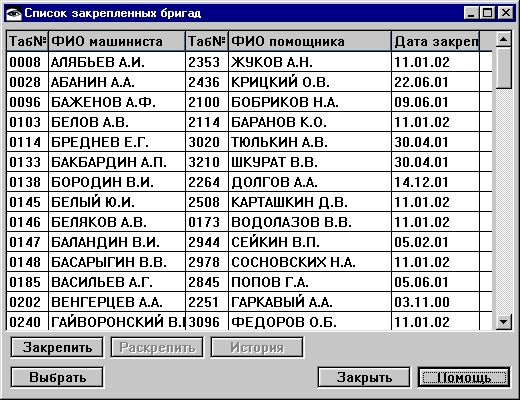Image resolution: width=520 pixels, height=400 pixels.
Task: Select the cell ВЕНГЕРЦЕВ А.А.
Action: (x=117, y=302)
